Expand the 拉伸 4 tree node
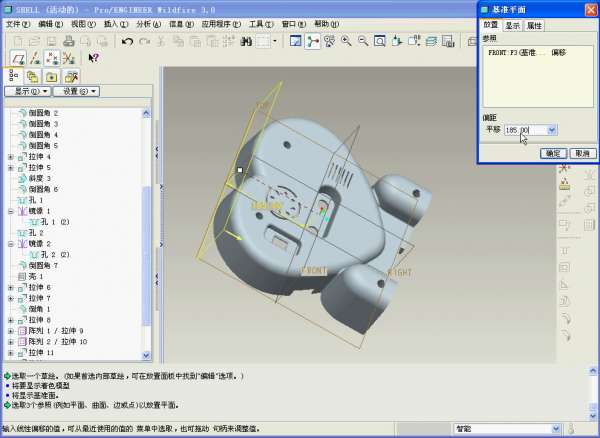This screenshot has height=438, width=600. pyautogui.click(x=11, y=157)
